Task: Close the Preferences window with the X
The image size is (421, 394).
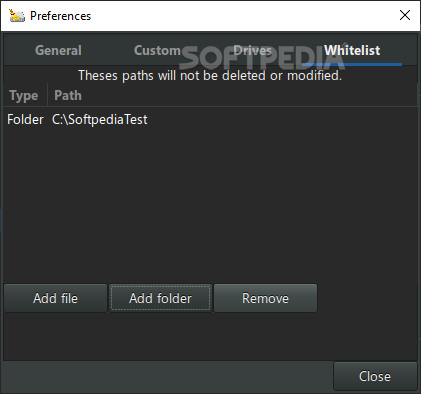Action: (405, 15)
